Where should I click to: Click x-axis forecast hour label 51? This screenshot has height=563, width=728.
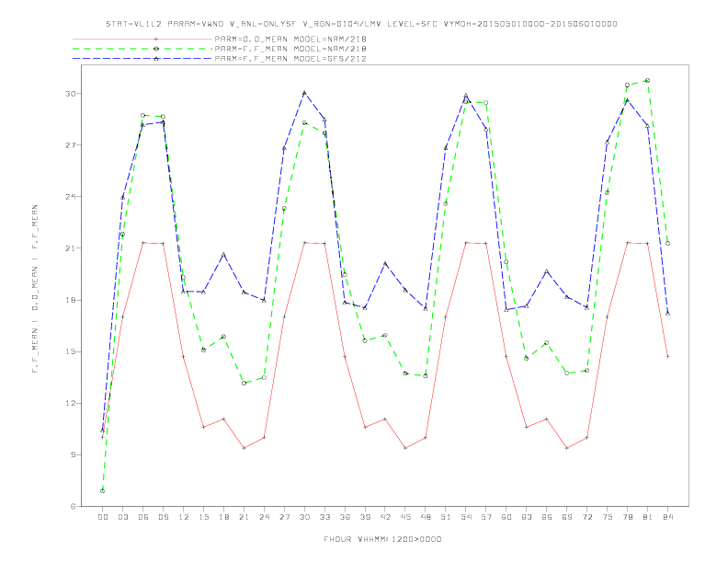[446, 517]
